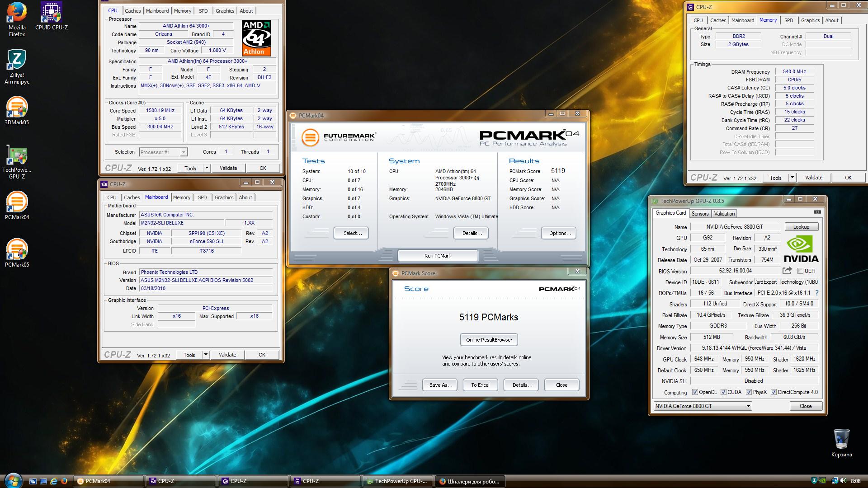Open Tools dropdown arrow in Memory window
This screenshot has width=868, height=488.
[x=792, y=178]
